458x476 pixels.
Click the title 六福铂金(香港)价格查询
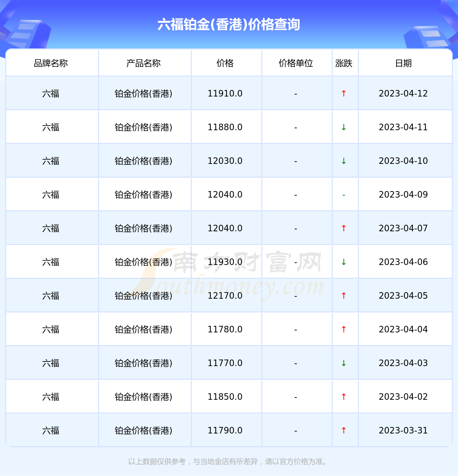coord(229,25)
